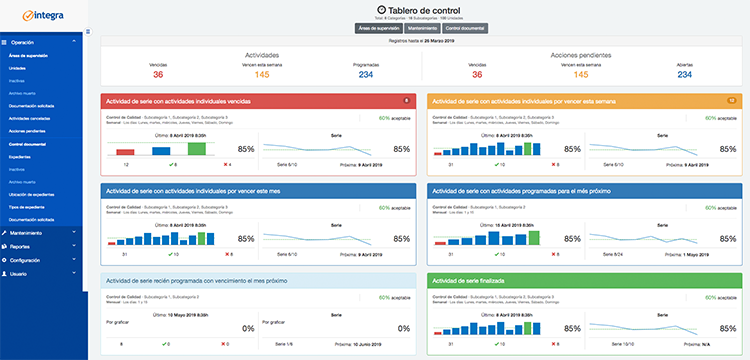Click the Configuración gear icon in sidebar
The image size is (750, 360).
(4, 261)
